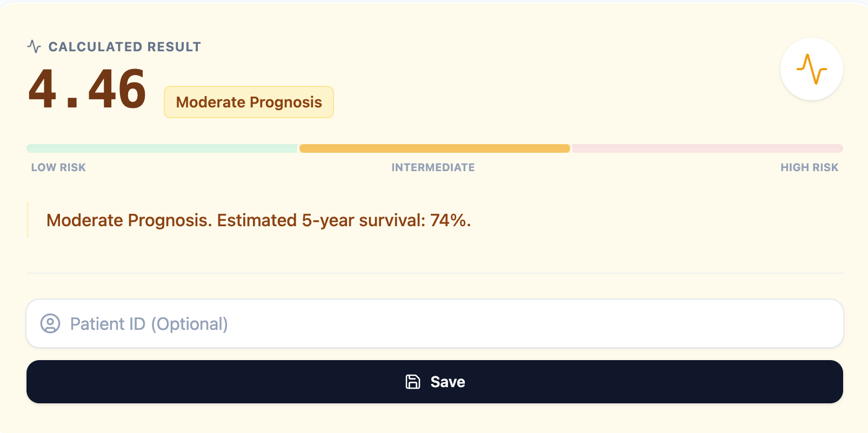
Task: Click the waveform icon beside CALCULATED RESULT
Action: click(x=34, y=46)
